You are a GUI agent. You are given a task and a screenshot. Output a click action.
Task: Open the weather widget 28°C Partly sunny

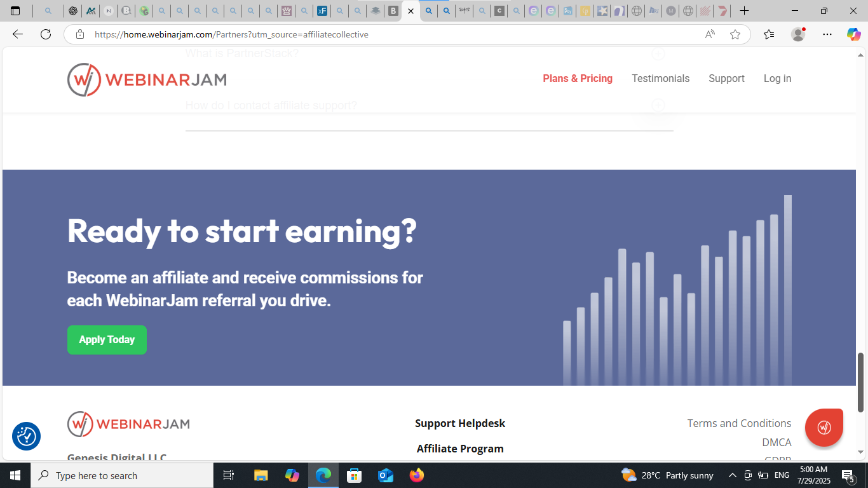(x=667, y=475)
